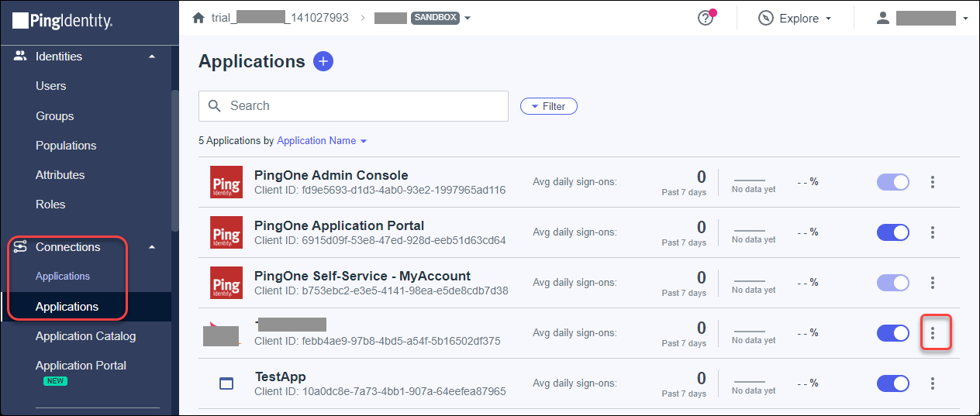Toggle PingOne Application Portal enabled switch
The image size is (980, 416).
(x=892, y=232)
